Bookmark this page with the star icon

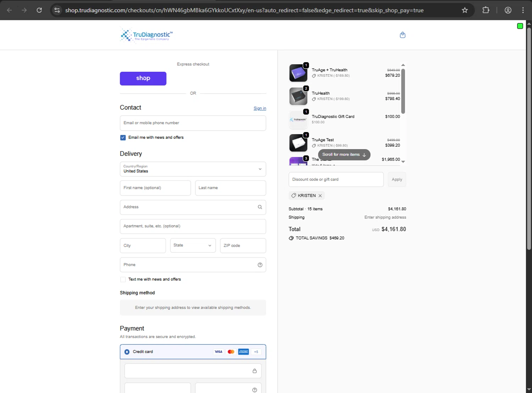[465, 10]
